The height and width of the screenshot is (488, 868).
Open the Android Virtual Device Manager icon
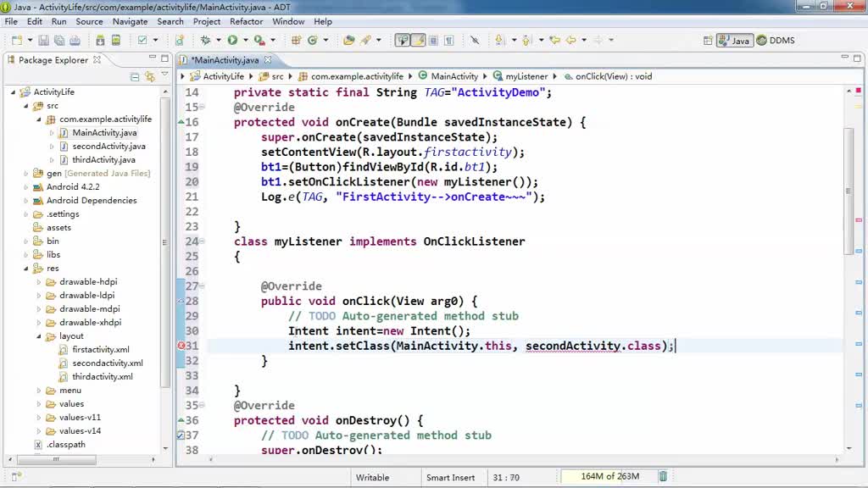click(x=115, y=41)
